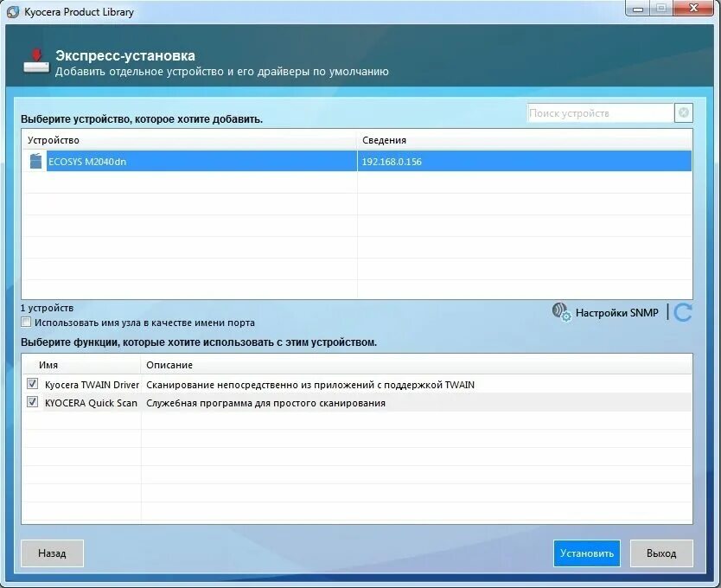721x588 pixels.
Task: Click the Установить install button
Action: tap(587, 553)
